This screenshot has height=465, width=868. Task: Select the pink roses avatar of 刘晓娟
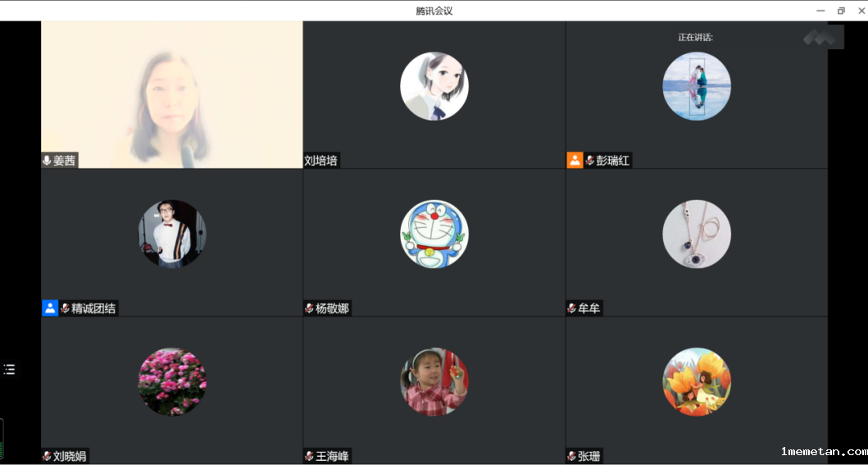(x=172, y=381)
